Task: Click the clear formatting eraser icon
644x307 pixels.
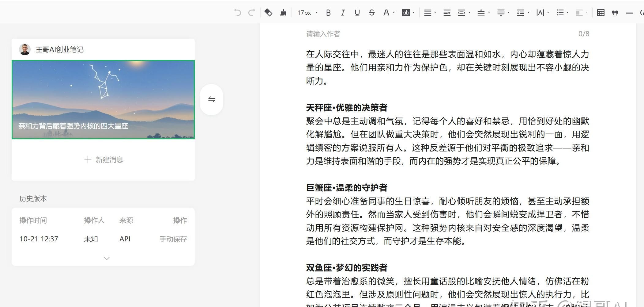Action: (268, 13)
